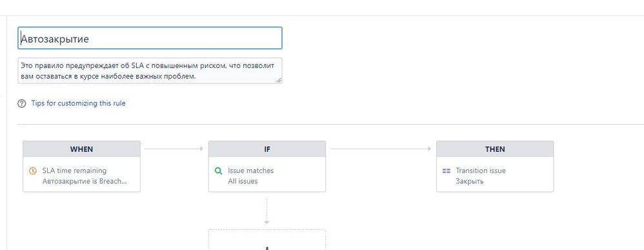Edit the SLA time remaining trigger

[74, 171]
